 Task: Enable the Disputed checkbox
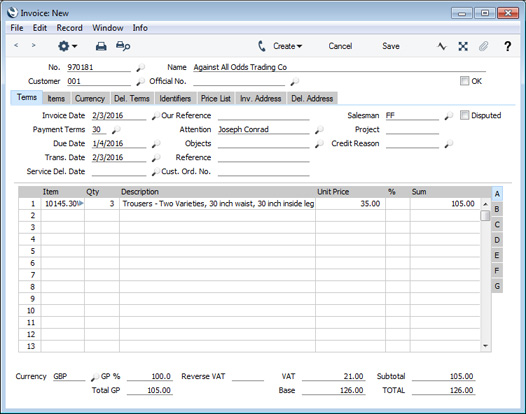click(x=464, y=115)
